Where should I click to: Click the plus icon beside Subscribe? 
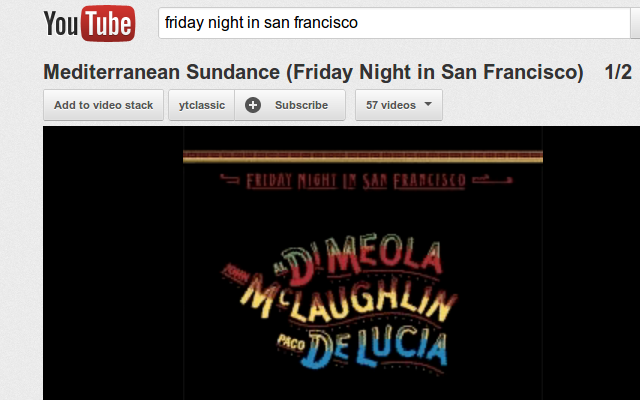tap(253, 105)
